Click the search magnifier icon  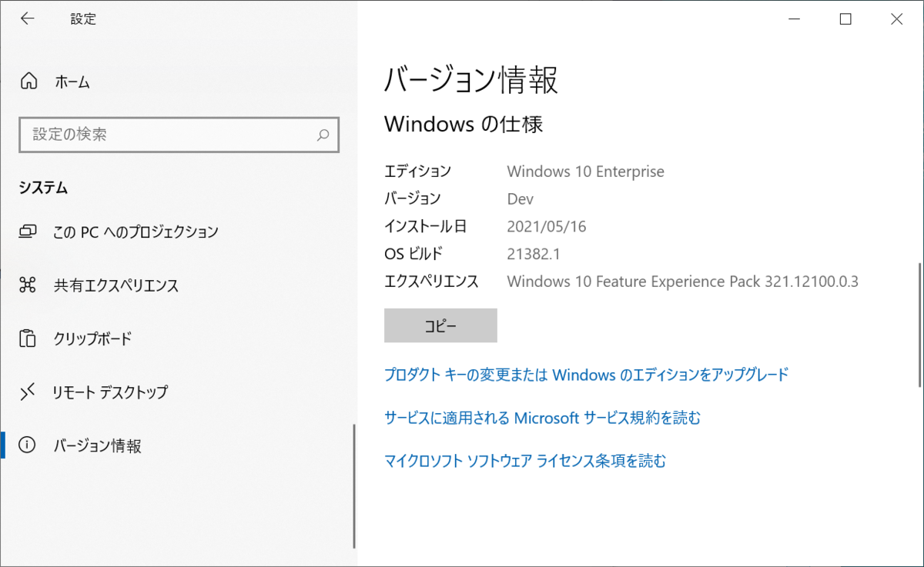[323, 135]
